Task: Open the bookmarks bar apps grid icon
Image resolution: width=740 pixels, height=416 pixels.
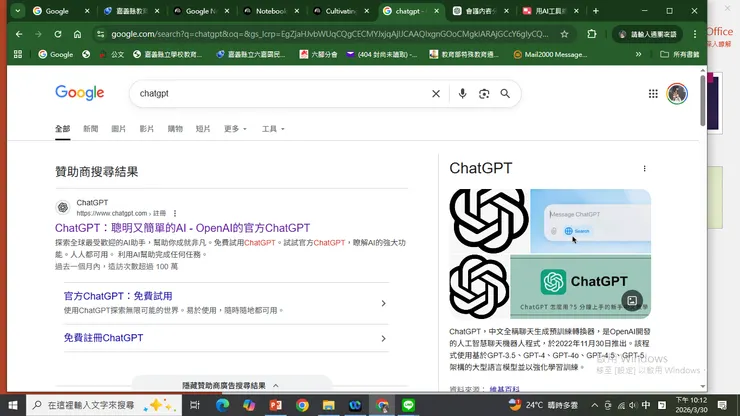Action: point(18,54)
